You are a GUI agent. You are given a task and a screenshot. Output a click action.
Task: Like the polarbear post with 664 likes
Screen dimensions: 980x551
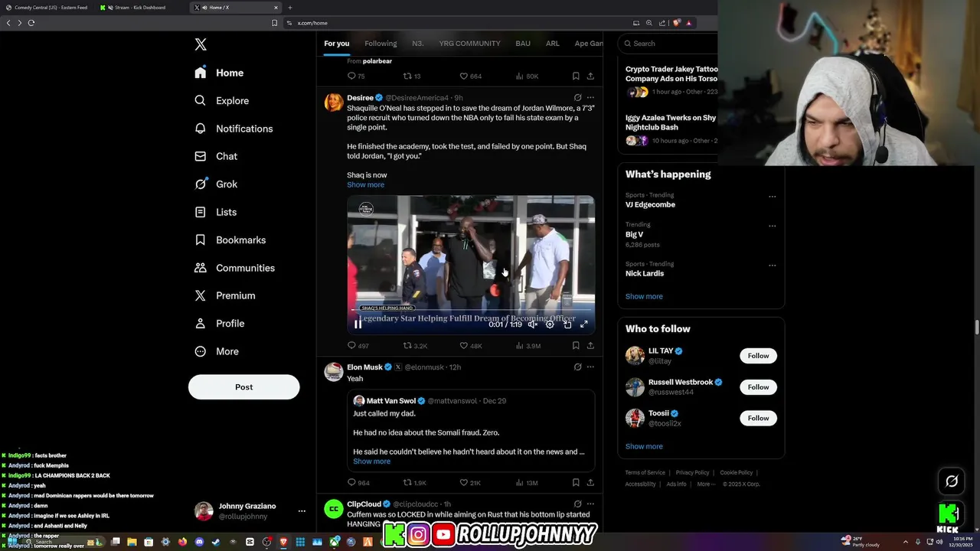(x=470, y=77)
